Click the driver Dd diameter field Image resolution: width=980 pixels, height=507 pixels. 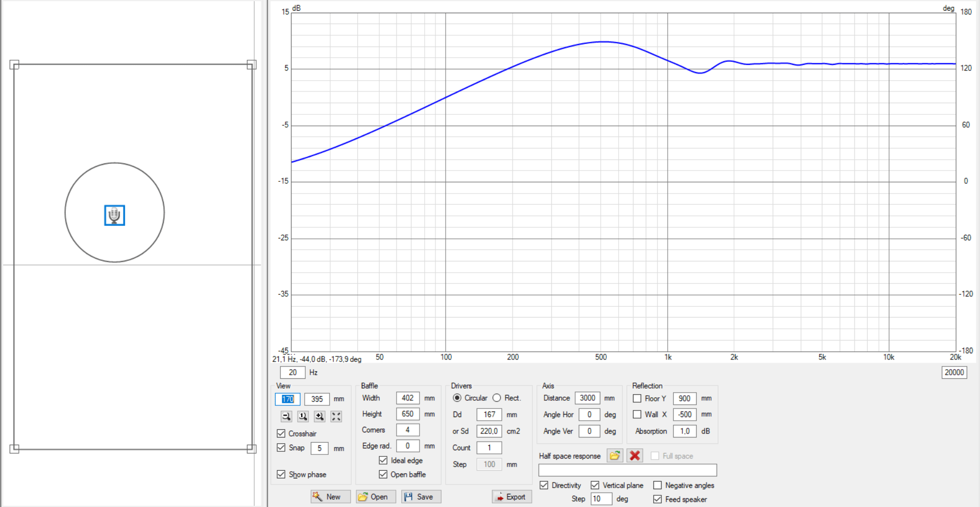[489, 415]
